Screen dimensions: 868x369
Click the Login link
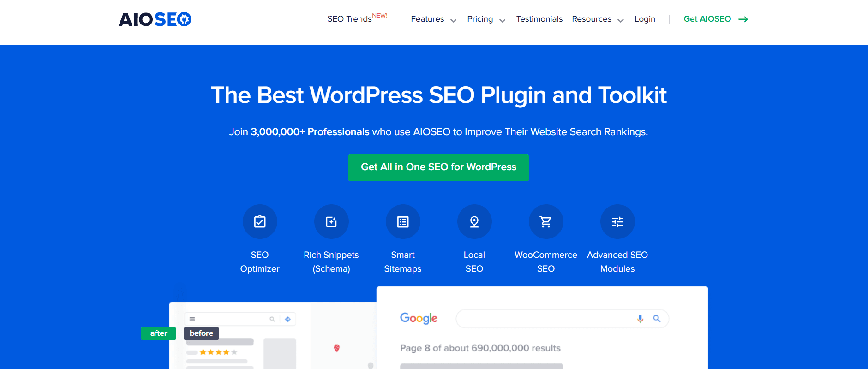(645, 19)
